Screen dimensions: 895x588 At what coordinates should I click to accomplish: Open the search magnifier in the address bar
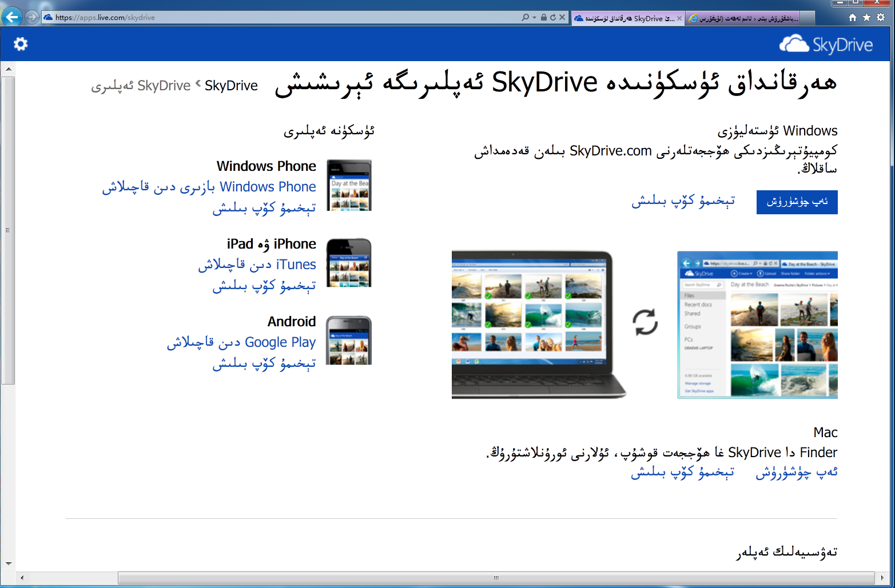tap(525, 18)
